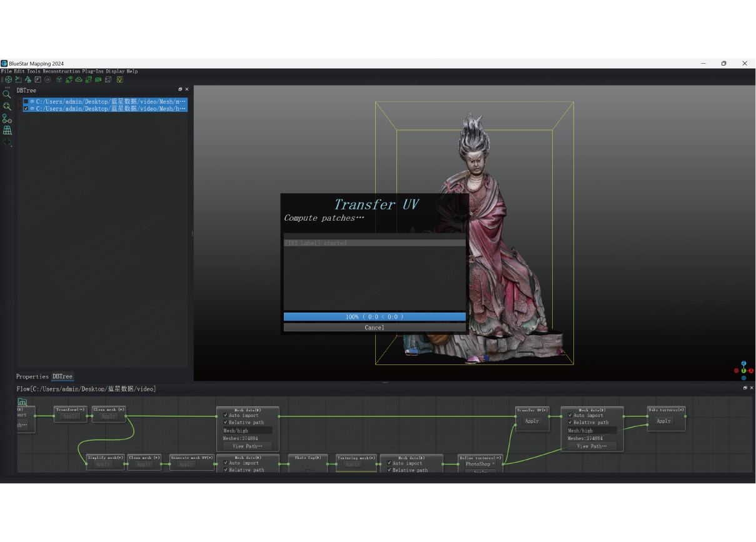Select the magnifier search tool in sidebar
Screen dimensions: 756x542
point(7,94)
